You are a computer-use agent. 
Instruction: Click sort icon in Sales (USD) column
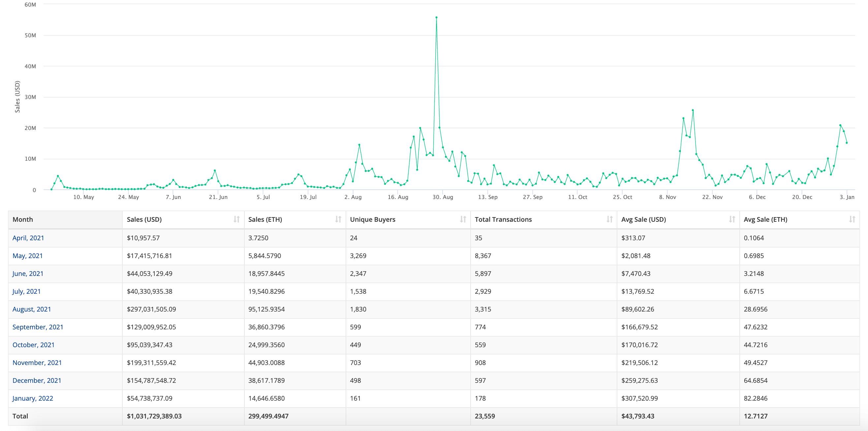point(236,219)
